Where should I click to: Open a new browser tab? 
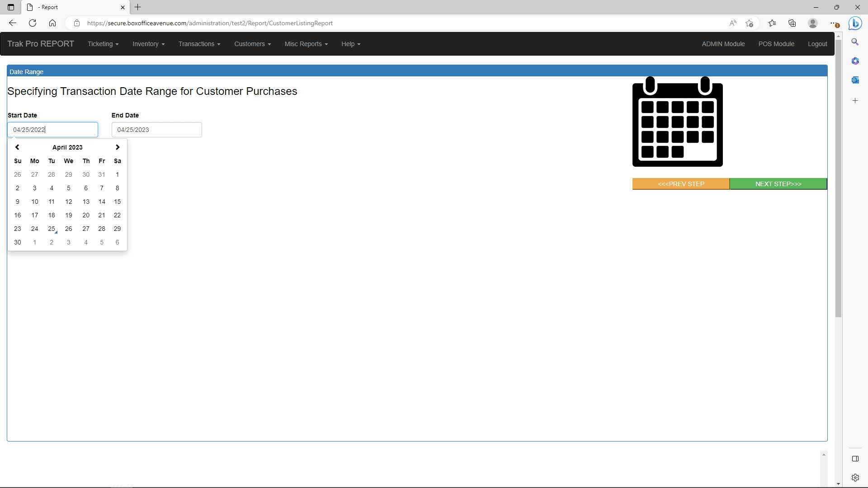(138, 7)
